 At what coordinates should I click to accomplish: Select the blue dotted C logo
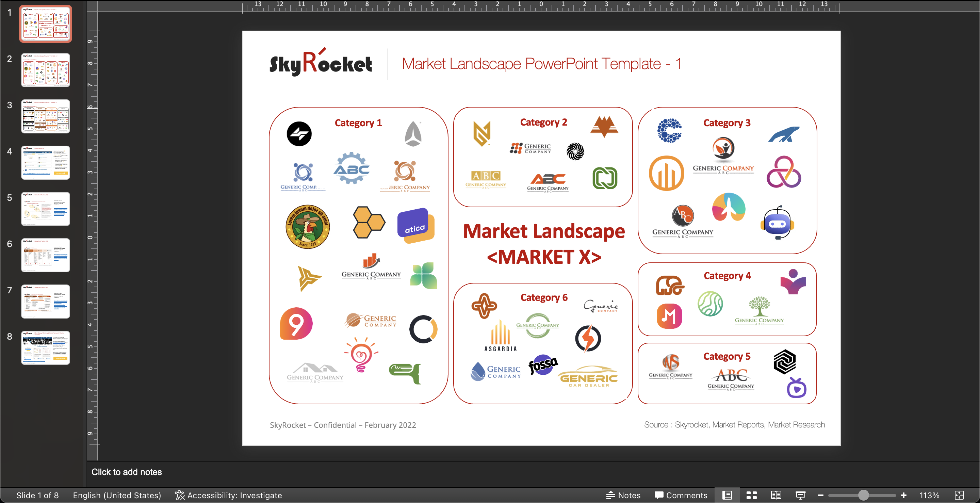(670, 130)
